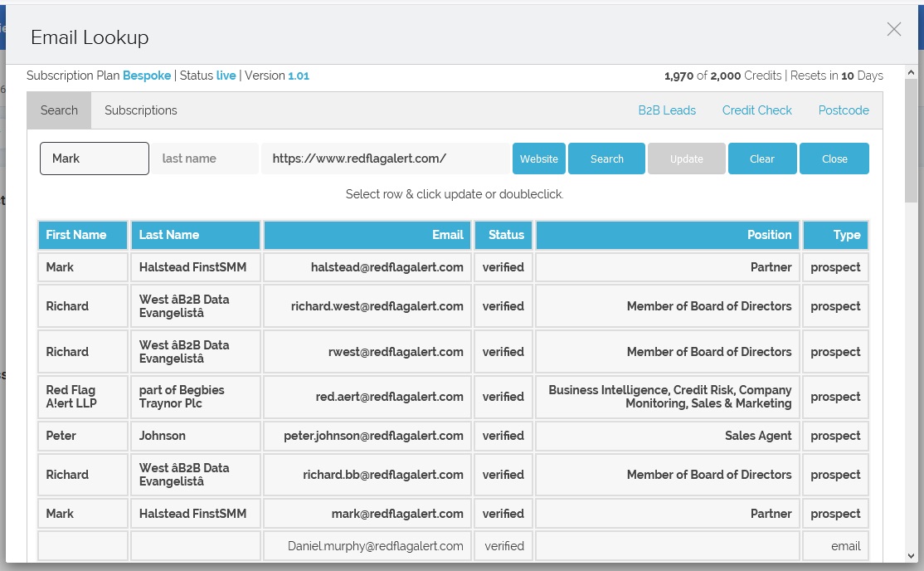924x571 pixels.
Task: Select rwest@redflagalert.com email cell
Action: (367, 352)
